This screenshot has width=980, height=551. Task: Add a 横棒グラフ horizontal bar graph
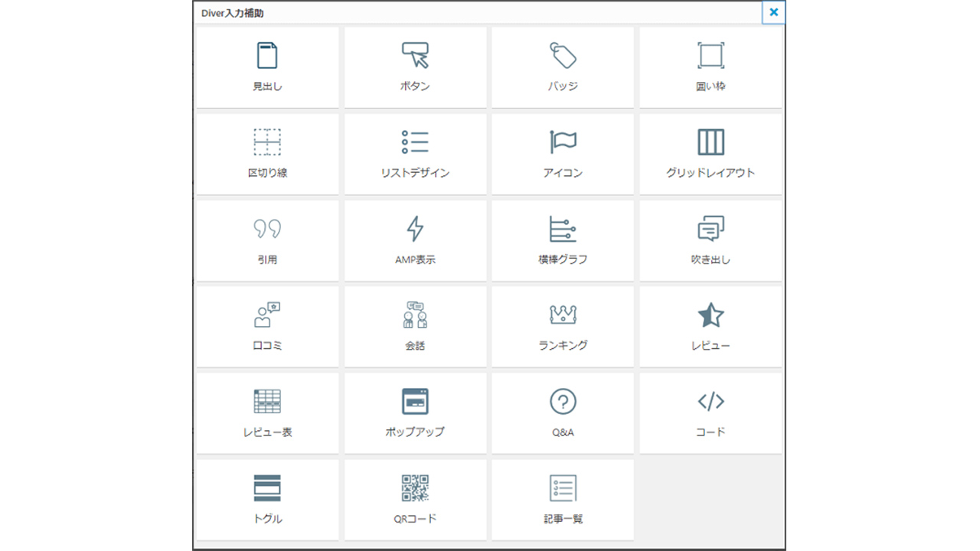(x=563, y=229)
